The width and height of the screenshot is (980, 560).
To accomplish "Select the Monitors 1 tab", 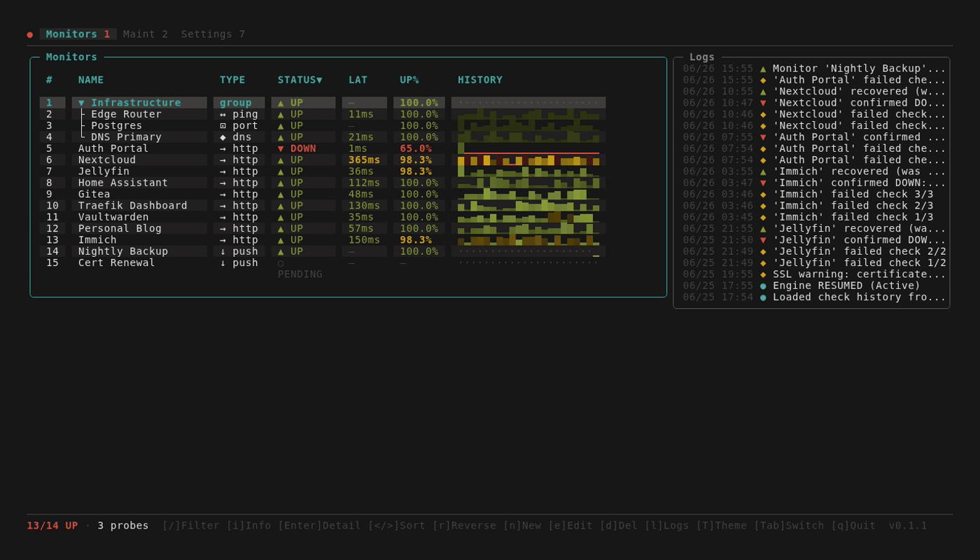I will pyautogui.click(x=78, y=34).
